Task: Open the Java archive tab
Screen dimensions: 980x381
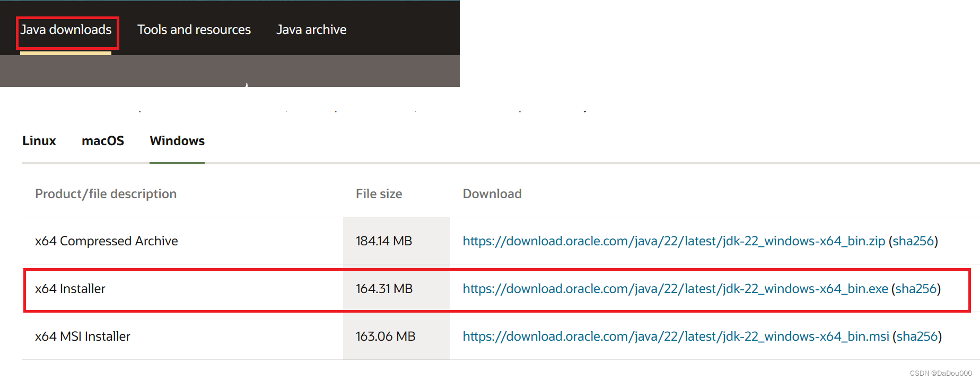Action: pos(311,30)
